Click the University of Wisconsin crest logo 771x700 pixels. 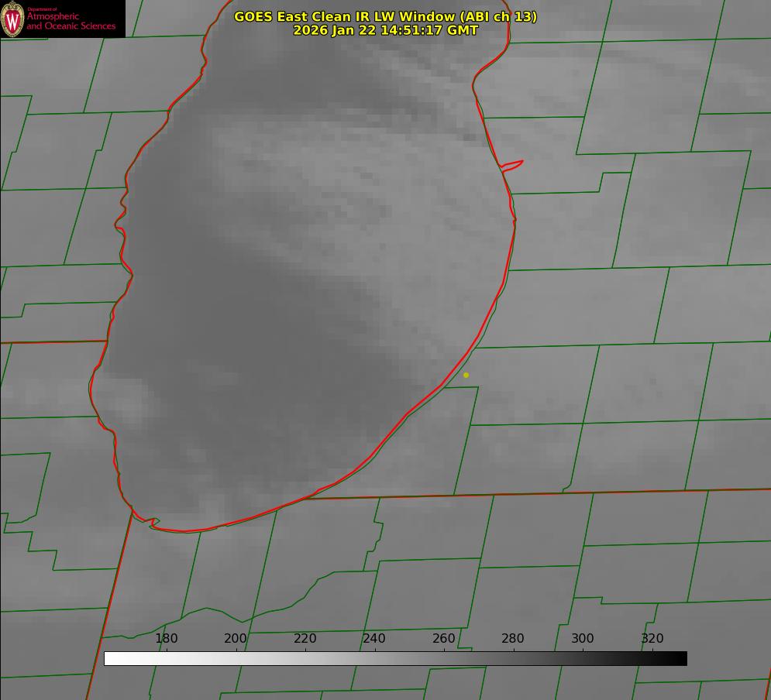tap(12, 19)
